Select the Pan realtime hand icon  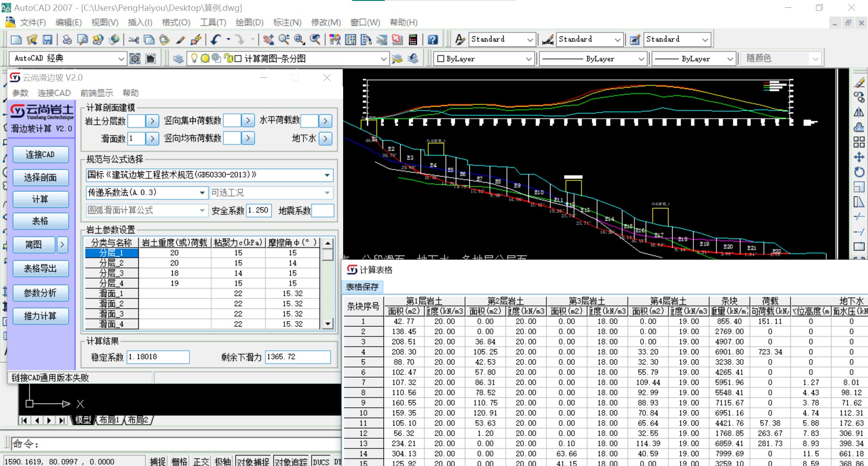[x=269, y=40]
